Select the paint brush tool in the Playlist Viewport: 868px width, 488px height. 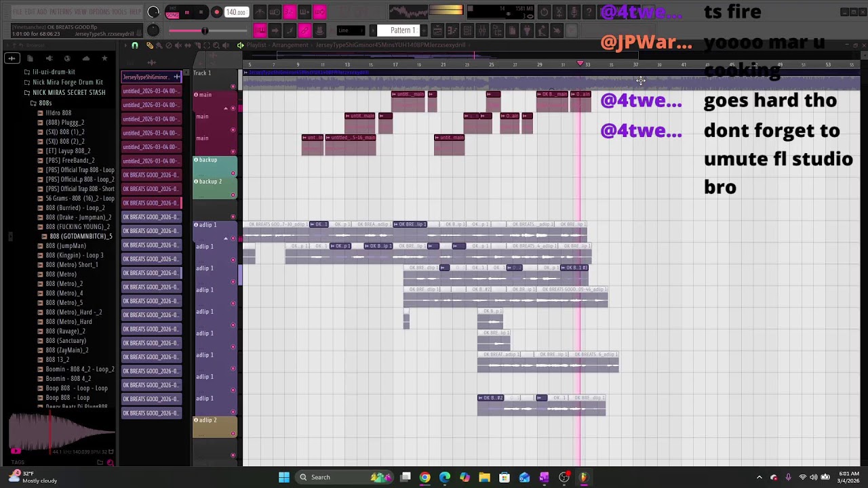tap(159, 45)
